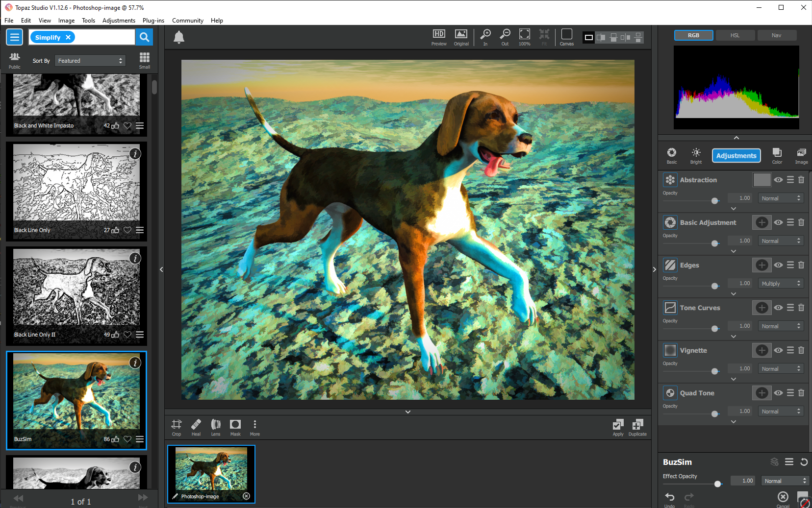Screen dimensions: 812x508
Task: Open Abstraction blend mode dropdown
Action: pyautogui.click(x=781, y=198)
